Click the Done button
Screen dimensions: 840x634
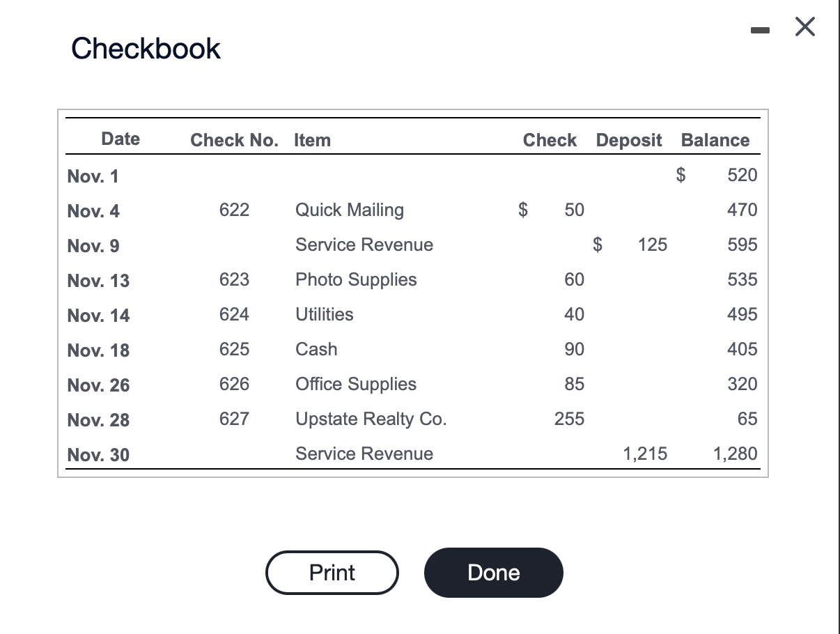click(x=493, y=573)
